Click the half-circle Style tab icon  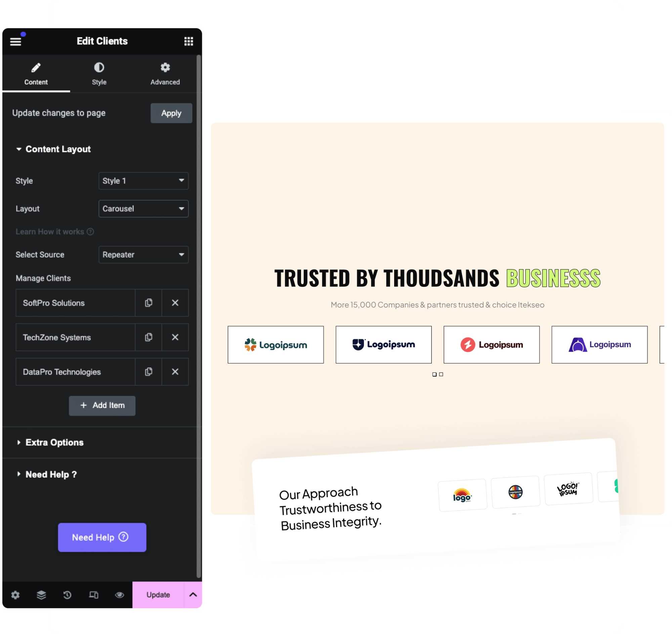(99, 67)
